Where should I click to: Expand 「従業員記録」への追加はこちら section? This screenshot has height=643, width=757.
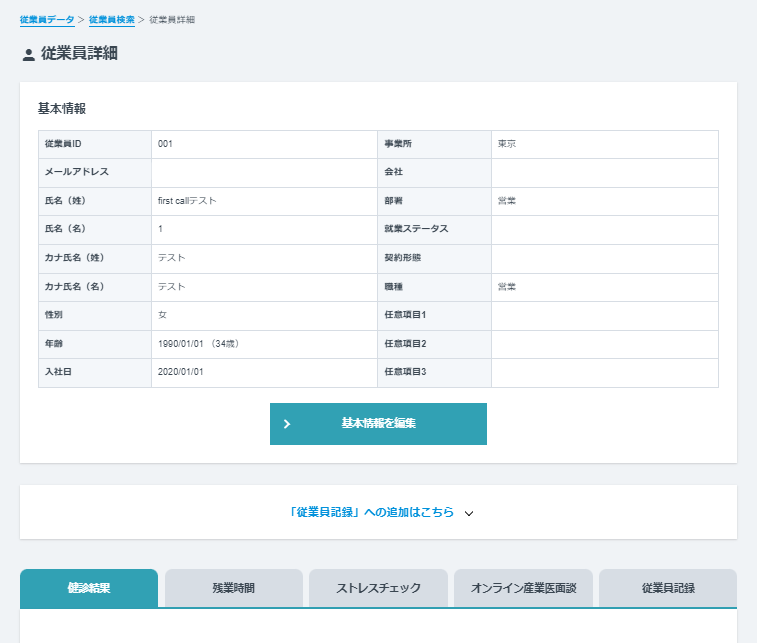[370, 512]
